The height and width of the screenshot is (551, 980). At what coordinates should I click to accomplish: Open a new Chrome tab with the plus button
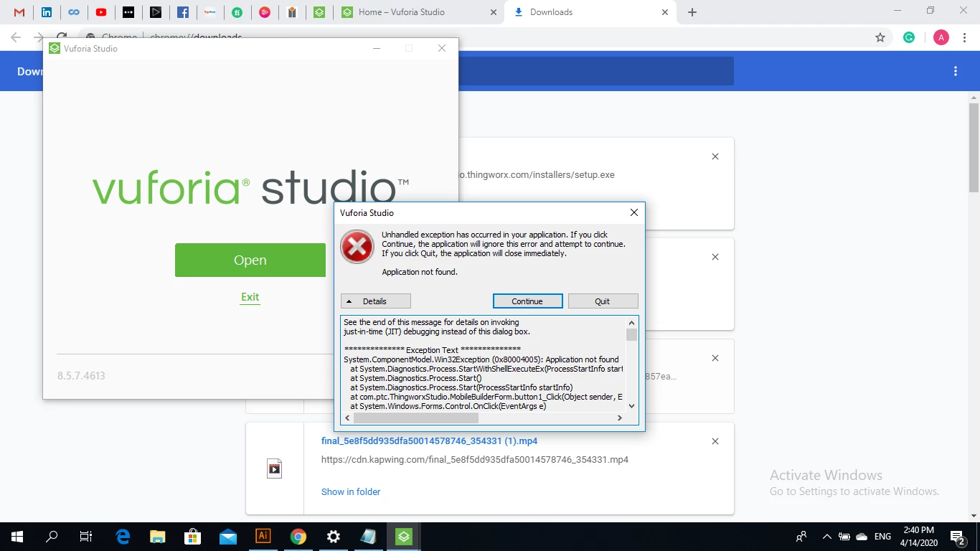pos(692,12)
